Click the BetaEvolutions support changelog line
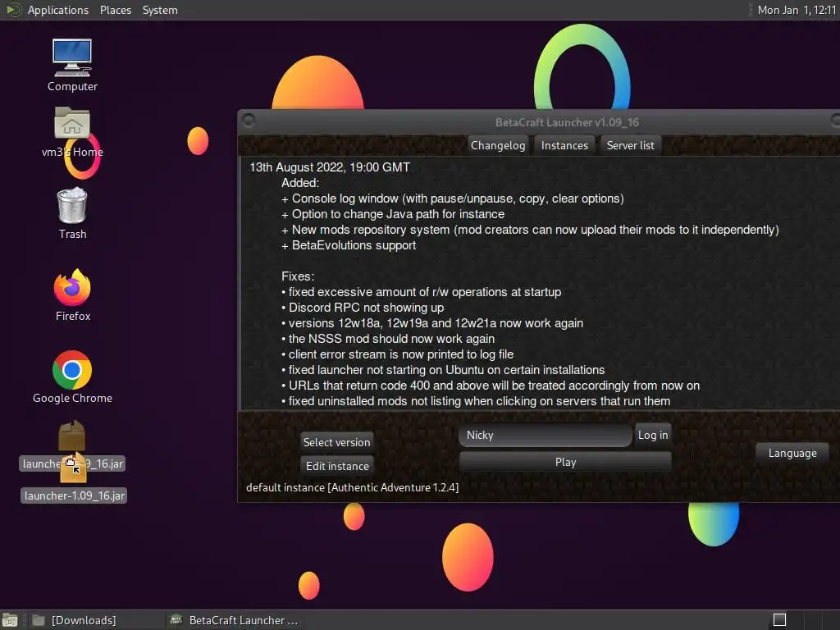 [x=349, y=245]
